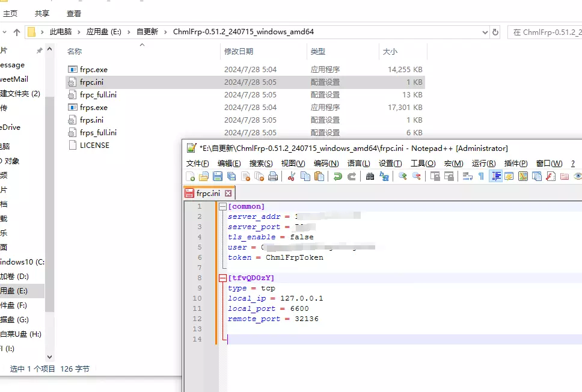
Task: Toggle the indent guide toolbar button
Action: pyautogui.click(x=495, y=176)
